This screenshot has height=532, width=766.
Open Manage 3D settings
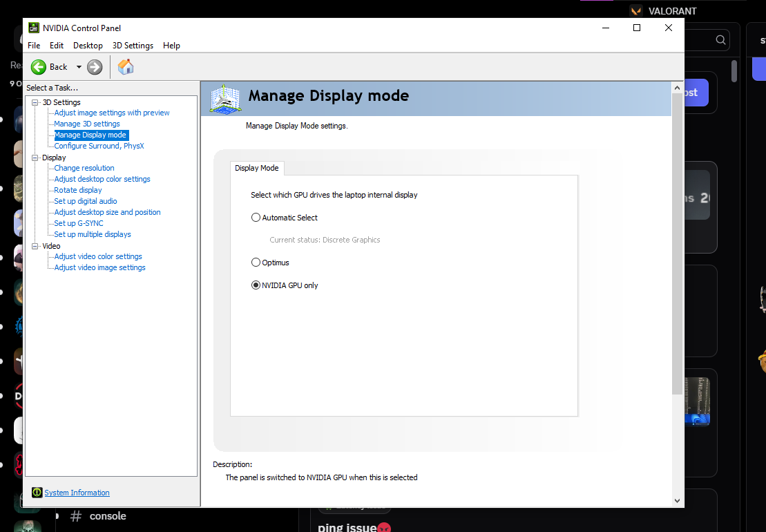87,124
